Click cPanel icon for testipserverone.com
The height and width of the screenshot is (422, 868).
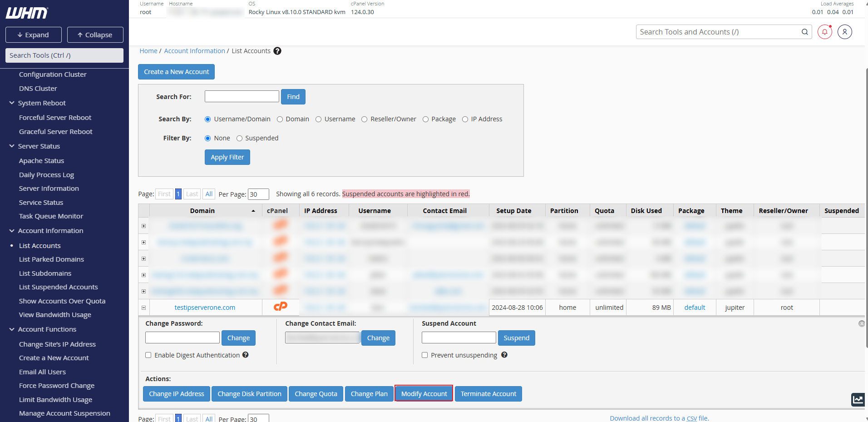click(281, 307)
